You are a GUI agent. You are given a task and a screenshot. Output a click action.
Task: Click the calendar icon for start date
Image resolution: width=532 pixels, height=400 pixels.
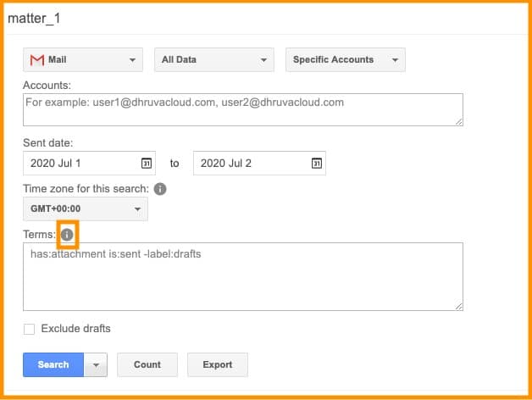pos(146,163)
